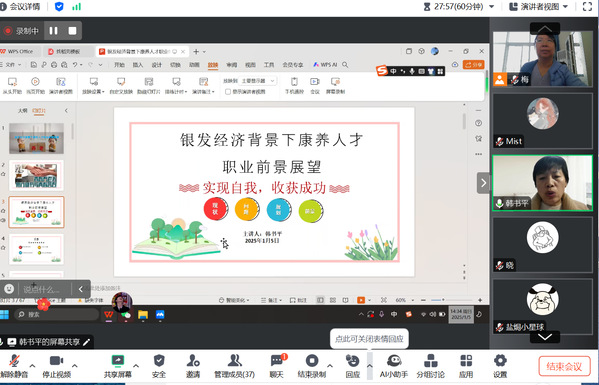Open the 邀请 invite panel

193,366
